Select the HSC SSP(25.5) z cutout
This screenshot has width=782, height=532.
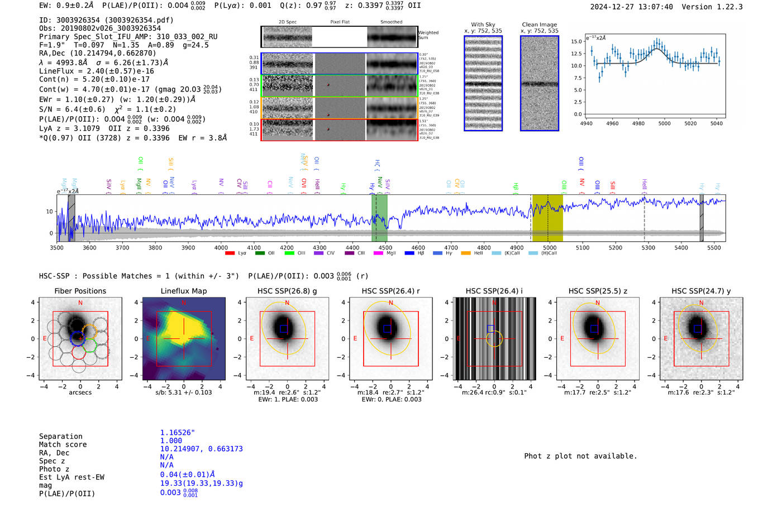pyautogui.click(x=598, y=338)
